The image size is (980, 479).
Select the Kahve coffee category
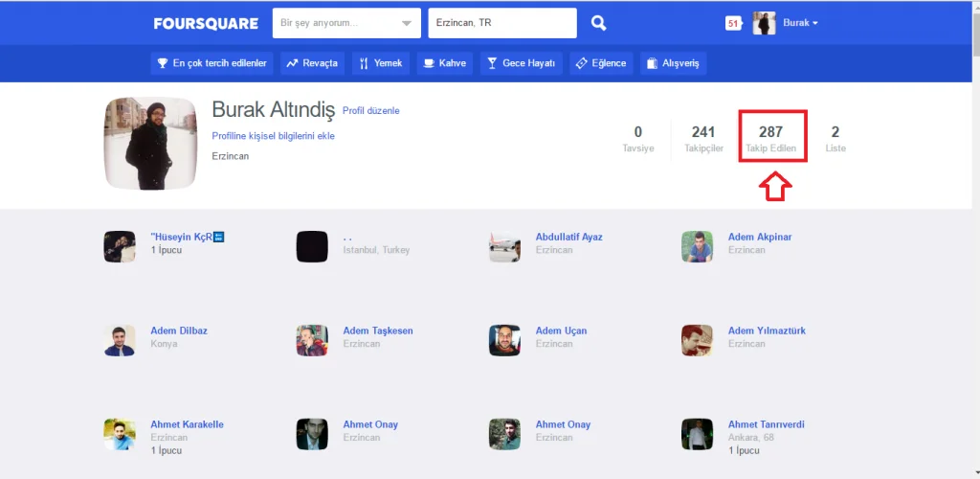pyautogui.click(x=445, y=63)
